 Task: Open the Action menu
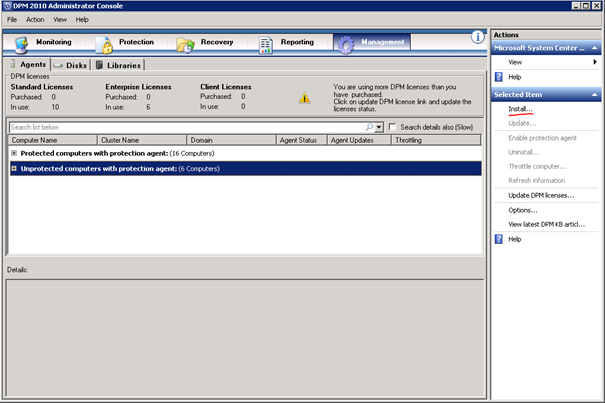(x=35, y=20)
